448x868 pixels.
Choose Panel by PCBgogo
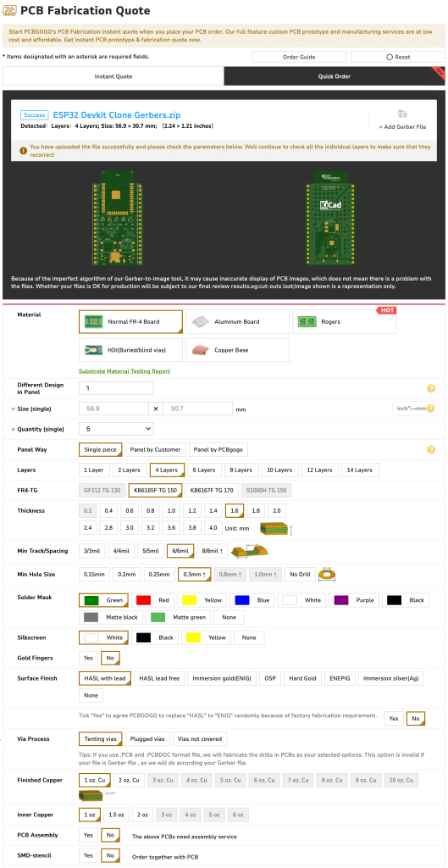coord(218,449)
